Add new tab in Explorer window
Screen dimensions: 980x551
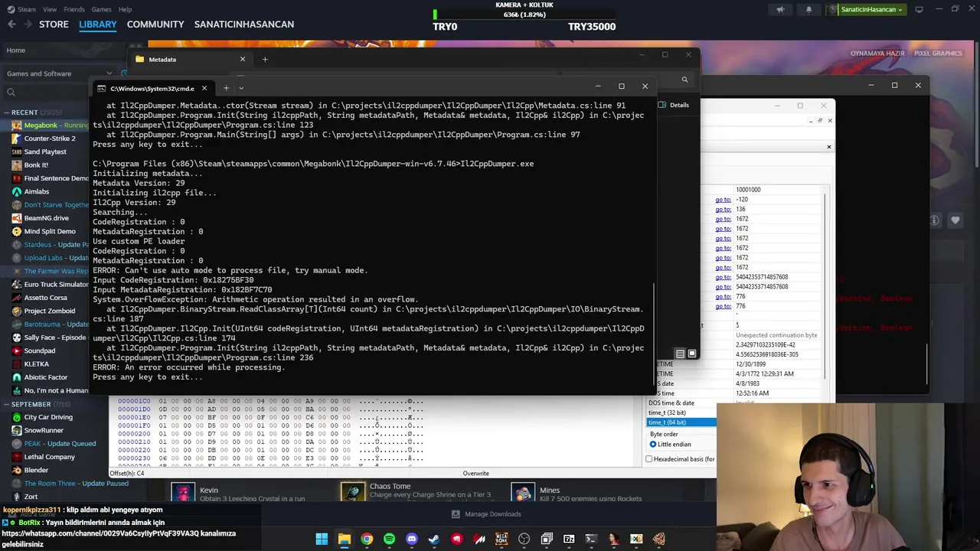click(265, 59)
